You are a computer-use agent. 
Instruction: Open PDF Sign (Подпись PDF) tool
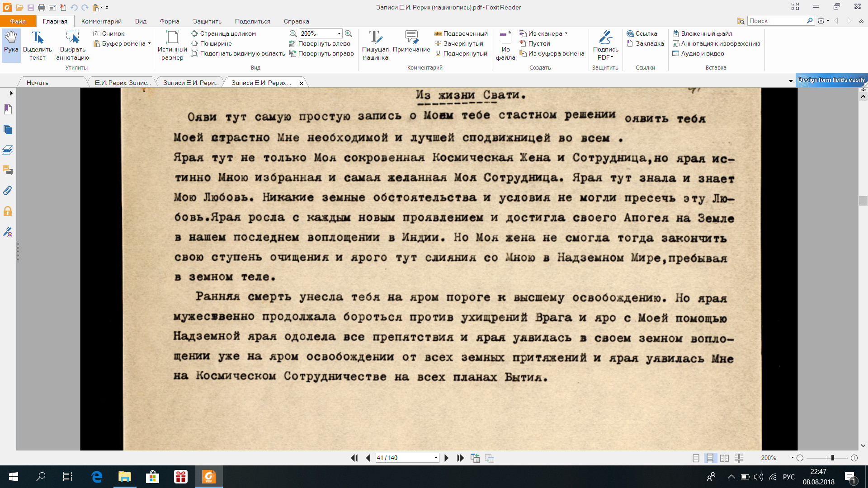click(605, 45)
